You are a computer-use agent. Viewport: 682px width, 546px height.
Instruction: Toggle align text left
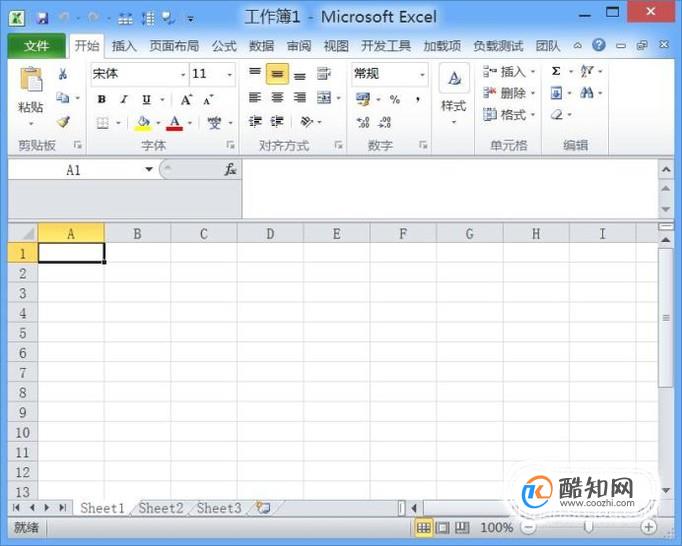(x=255, y=97)
